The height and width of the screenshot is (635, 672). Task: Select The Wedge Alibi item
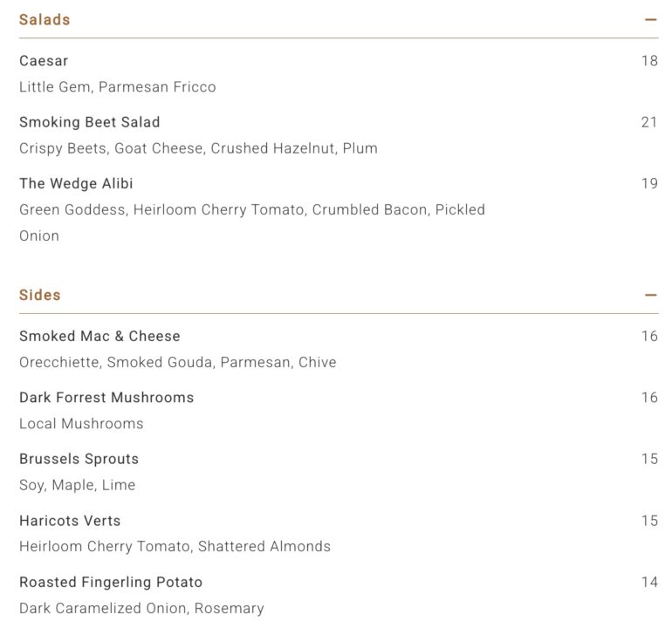coord(76,183)
